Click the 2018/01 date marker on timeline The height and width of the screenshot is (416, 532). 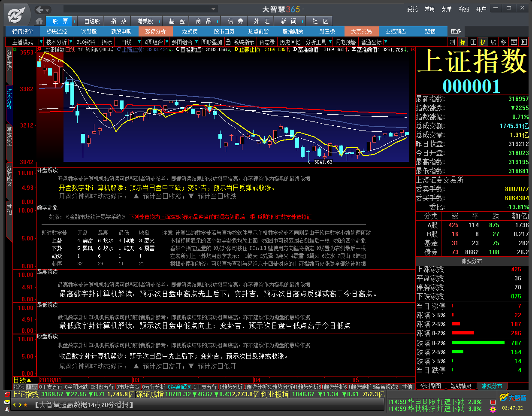pyautogui.click(x=51, y=380)
